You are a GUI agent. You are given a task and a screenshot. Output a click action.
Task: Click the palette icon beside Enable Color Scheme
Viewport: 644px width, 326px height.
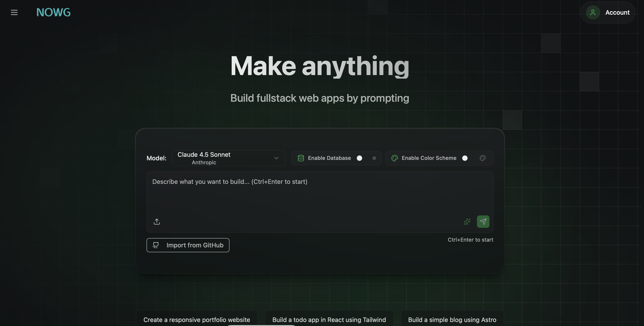(394, 158)
